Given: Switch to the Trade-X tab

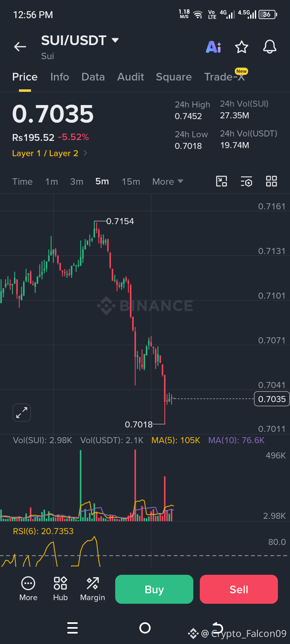Looking at the screenshot, I should click(225, 77).
